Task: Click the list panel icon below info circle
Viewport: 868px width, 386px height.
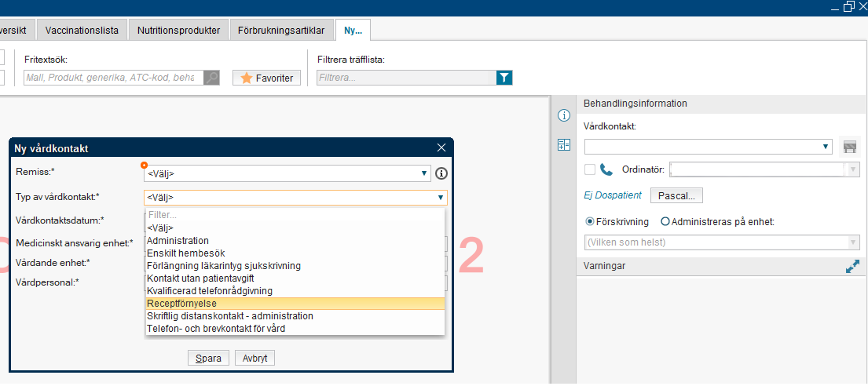Action: pyautogui.click(x=563, y=145)
